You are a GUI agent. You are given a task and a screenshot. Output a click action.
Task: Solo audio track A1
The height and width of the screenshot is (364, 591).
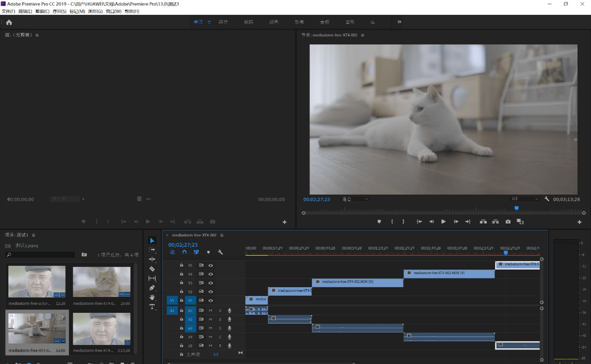point(220,310)
